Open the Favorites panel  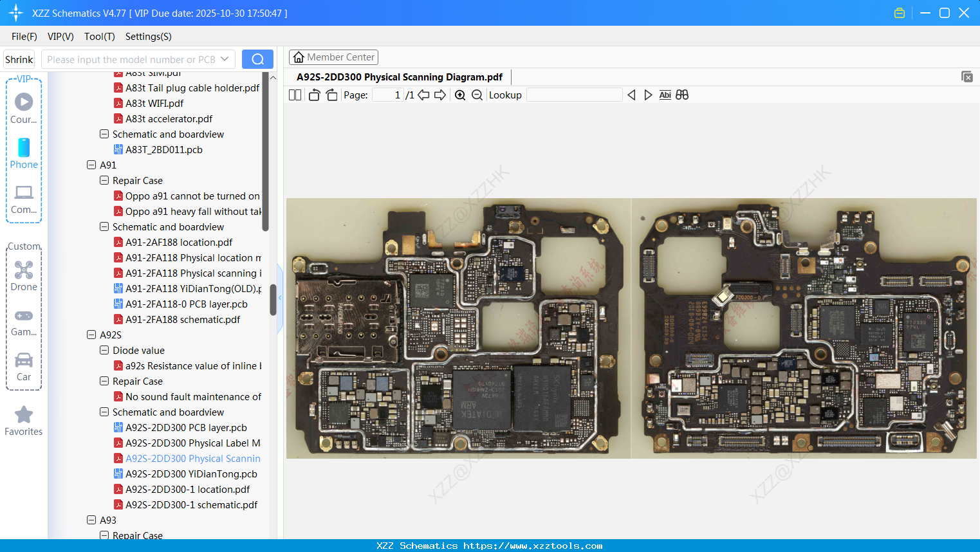click(23, 421)
